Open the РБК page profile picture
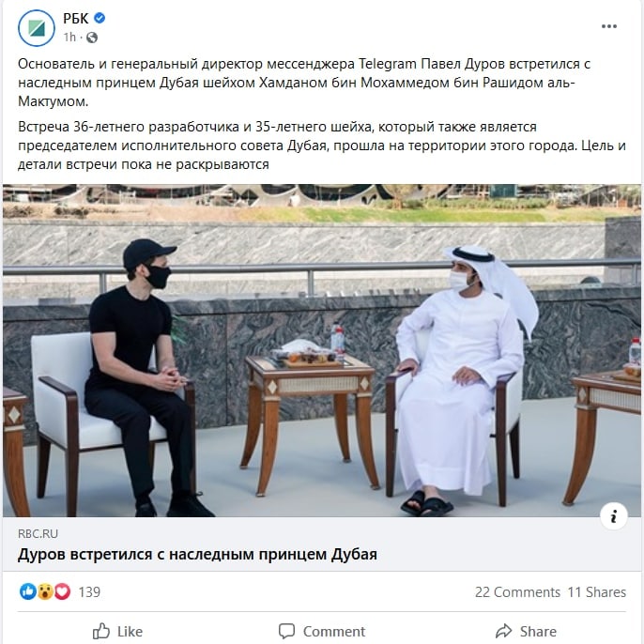Image resolution: width=644 pixels, height=644 pixels. (x=37, y=28)
